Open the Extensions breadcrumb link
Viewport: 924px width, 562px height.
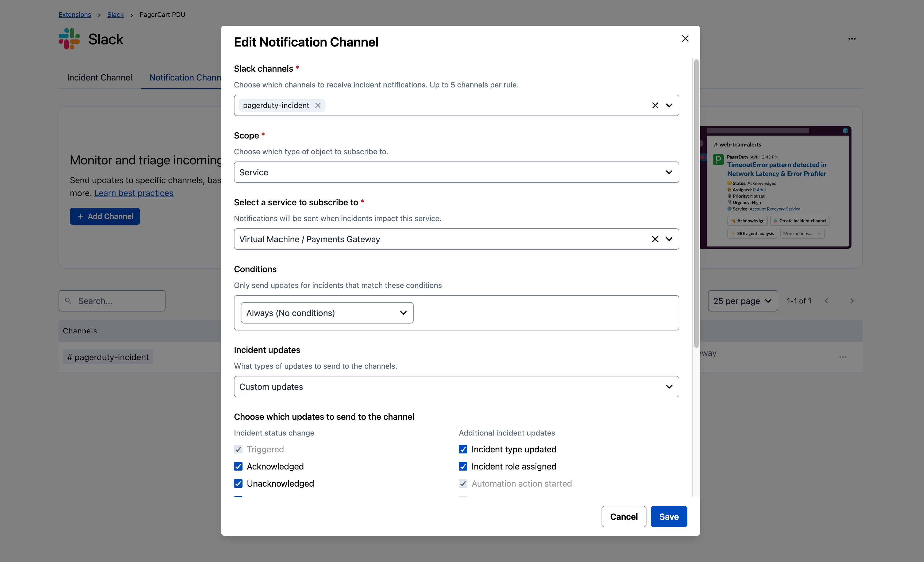[75, 14]
